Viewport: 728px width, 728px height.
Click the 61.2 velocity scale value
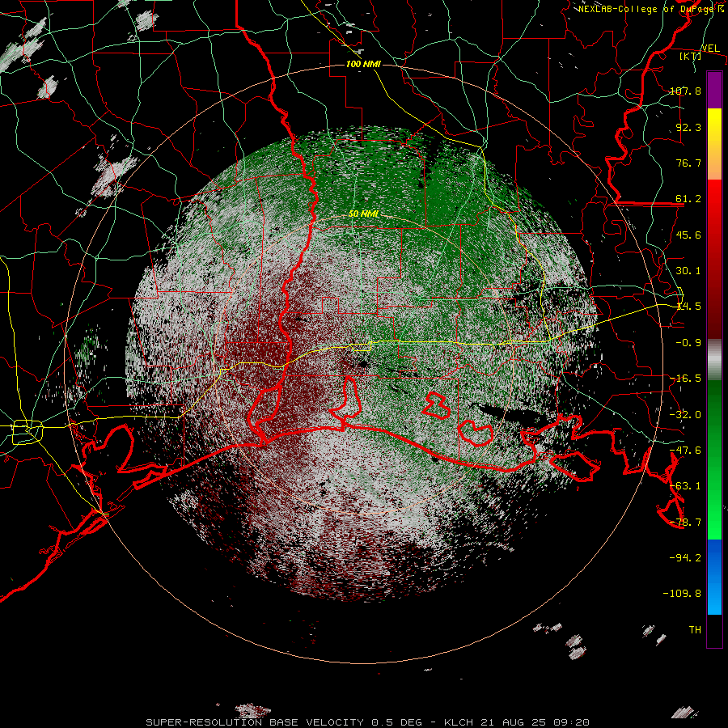pos(688,199)
